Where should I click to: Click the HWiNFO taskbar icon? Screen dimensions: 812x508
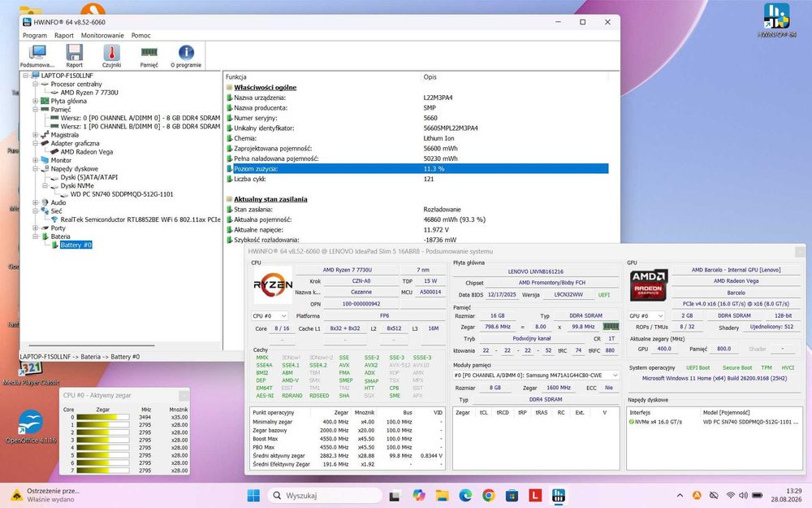point(559,496)
